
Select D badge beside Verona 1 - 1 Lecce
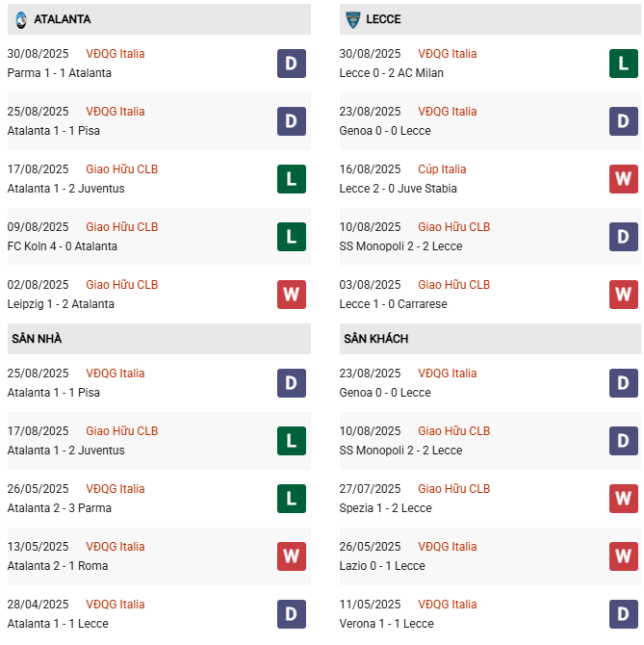(x=623, y=614)
